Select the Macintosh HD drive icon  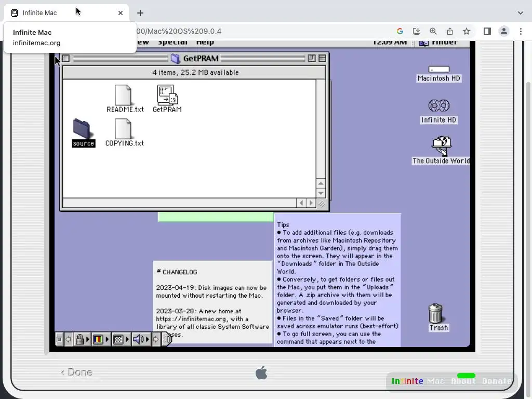click(438, 69)
